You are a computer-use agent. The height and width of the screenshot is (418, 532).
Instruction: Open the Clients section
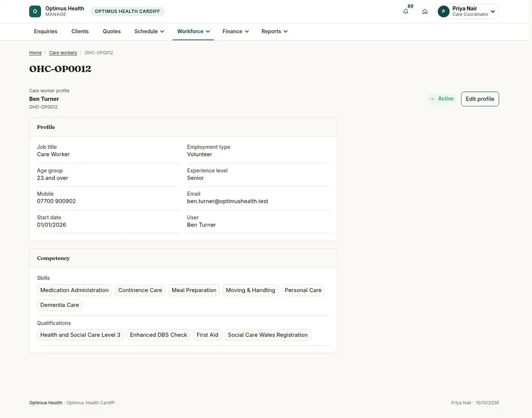point(80,31)
